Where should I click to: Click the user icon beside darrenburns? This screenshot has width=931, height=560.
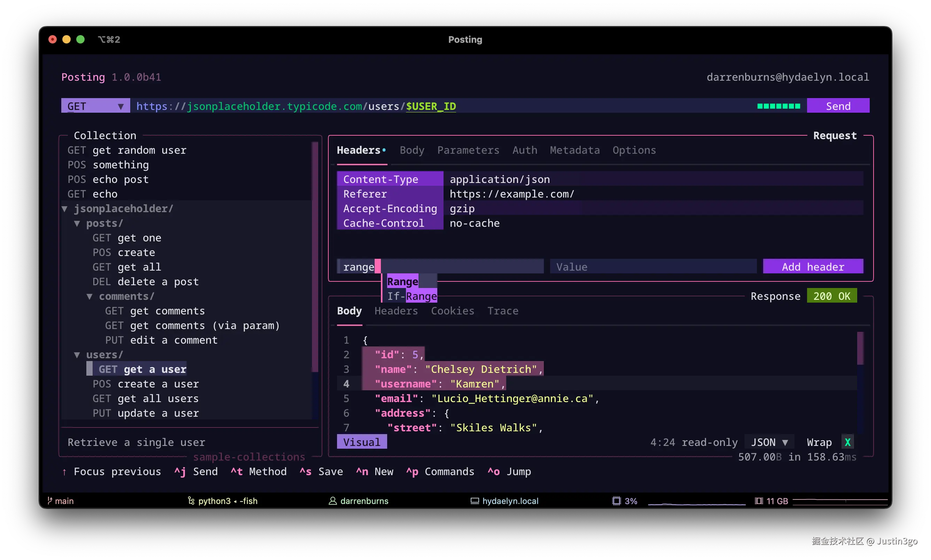click(x=332, y=501)
